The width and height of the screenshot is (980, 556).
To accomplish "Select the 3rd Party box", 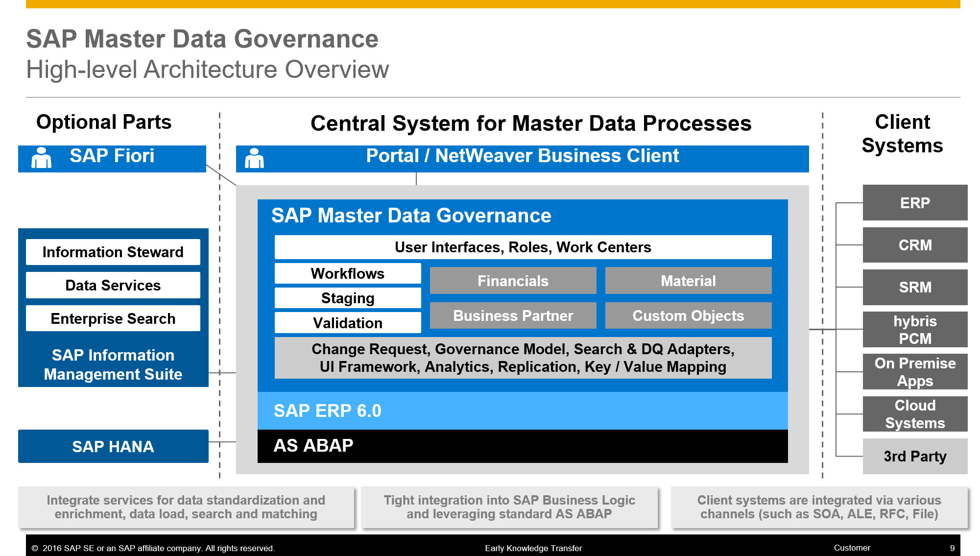I will click(915, 456).
